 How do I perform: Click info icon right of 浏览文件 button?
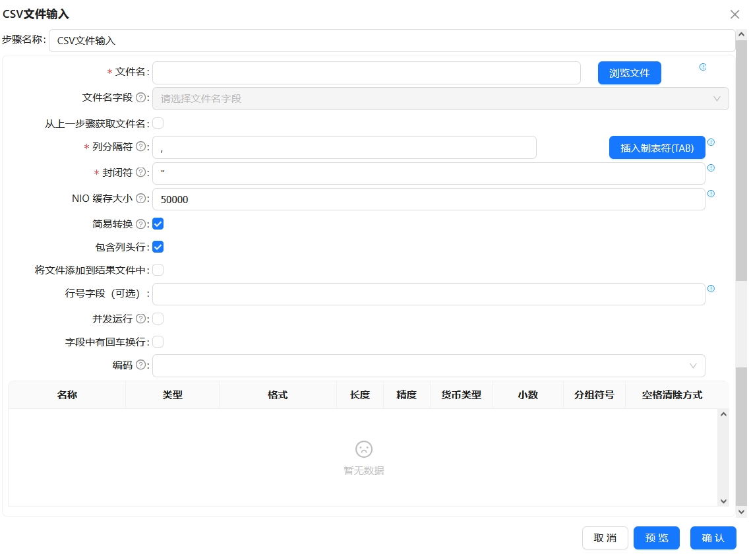coord(703,67)
